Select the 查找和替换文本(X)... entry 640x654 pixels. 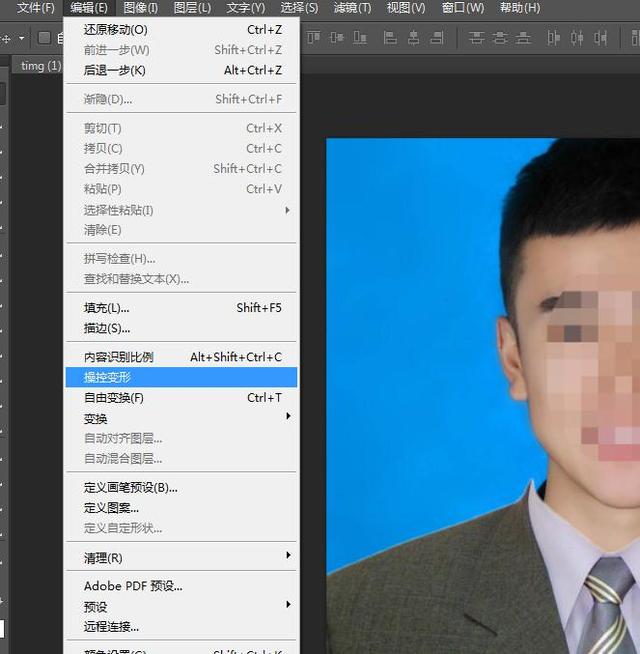tap(181, 279)
